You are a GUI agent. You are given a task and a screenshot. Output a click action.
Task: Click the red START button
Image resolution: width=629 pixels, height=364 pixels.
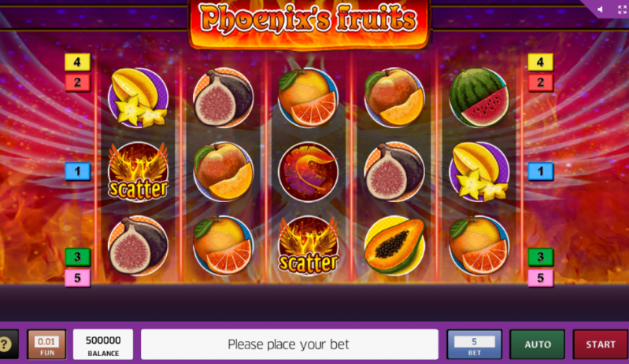(600, 344)
